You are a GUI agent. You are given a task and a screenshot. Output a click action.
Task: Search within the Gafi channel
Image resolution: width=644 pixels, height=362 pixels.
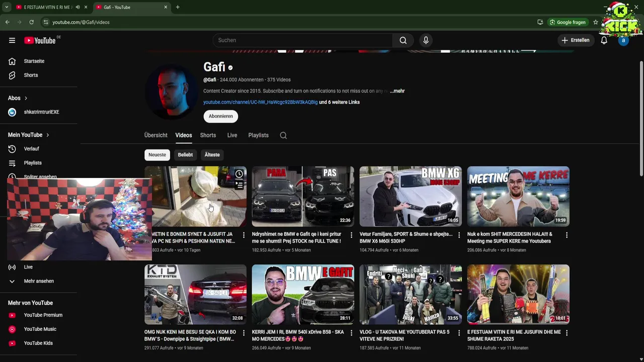click(283, 135)
